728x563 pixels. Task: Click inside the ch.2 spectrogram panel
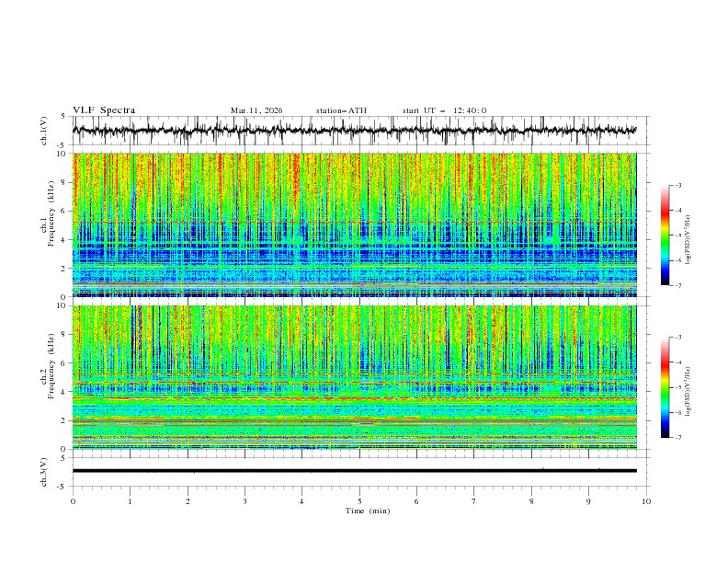coord(354,377)
